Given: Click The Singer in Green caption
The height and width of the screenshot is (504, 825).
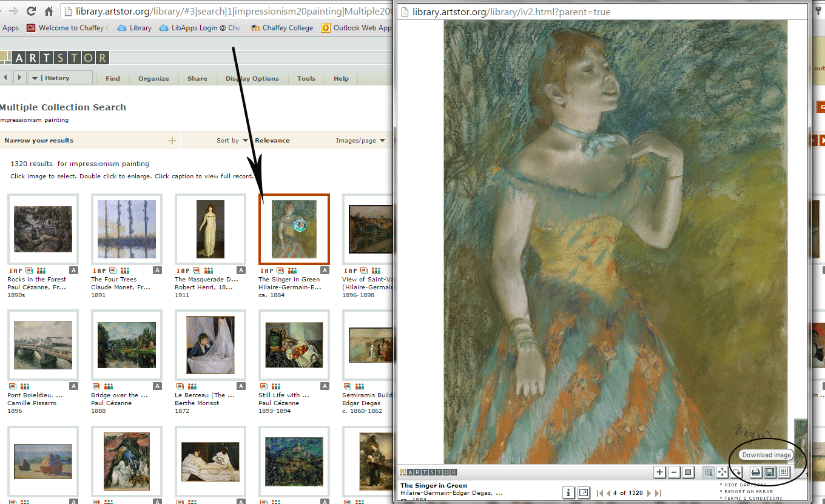Looking at the screenshot, I should pos(289,280).
